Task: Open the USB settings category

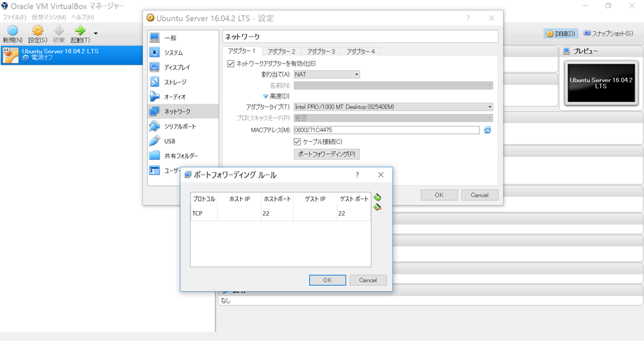Action: [x=182, y=141]
